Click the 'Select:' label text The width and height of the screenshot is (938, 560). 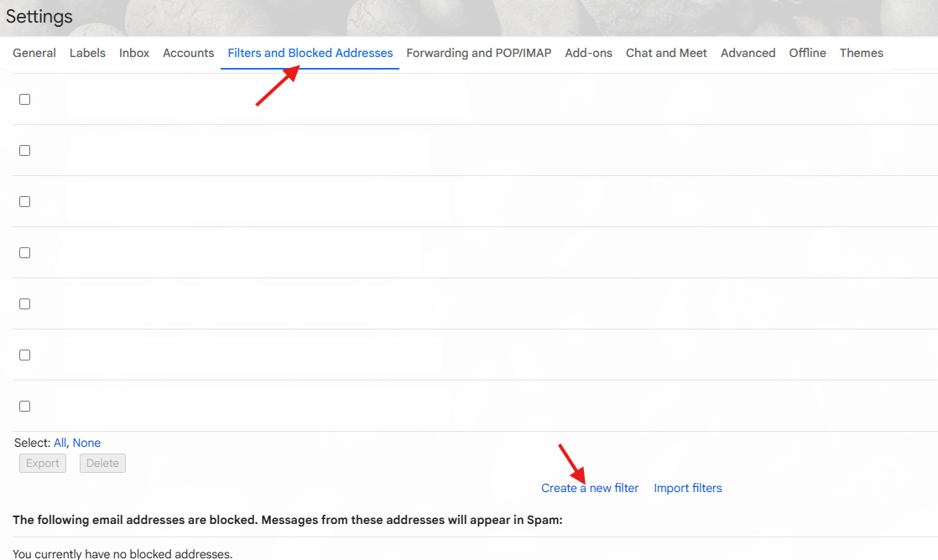point(33,443)
